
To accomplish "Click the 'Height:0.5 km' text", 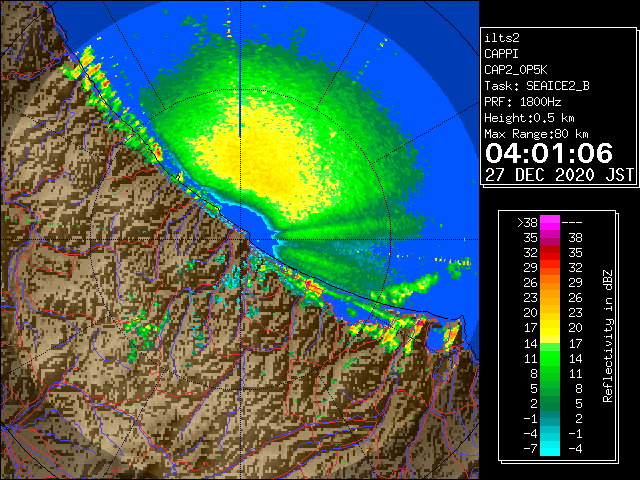I will tap(529, 118).
